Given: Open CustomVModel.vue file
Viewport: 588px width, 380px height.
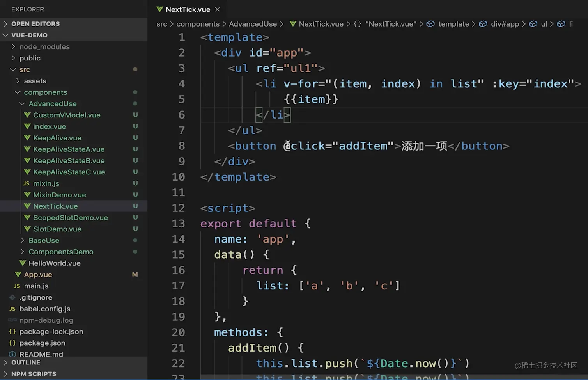Looking at the screenshot, I should pyautogui.click(x=67, y=115).
